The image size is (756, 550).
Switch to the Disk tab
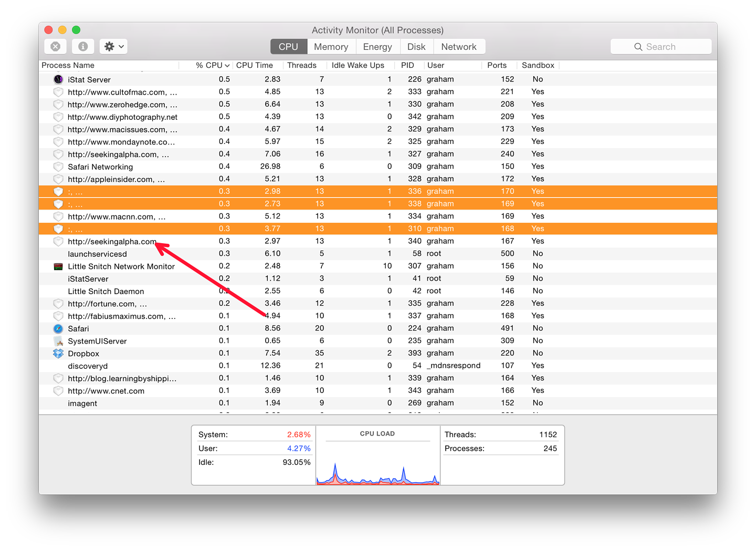point(416,47)
